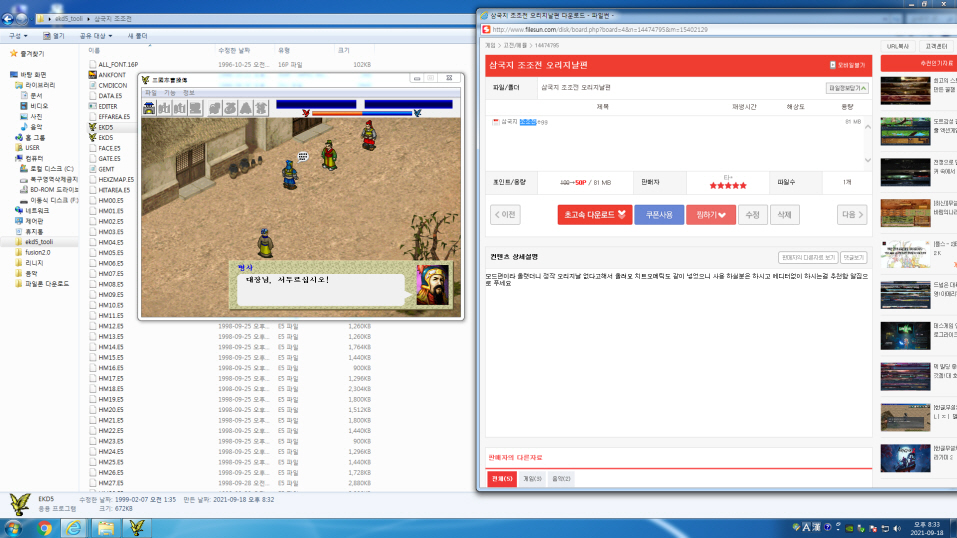Select the EDITER application icon in Explorer
This screenshot has width=957, height=538.
click(93, 106)
